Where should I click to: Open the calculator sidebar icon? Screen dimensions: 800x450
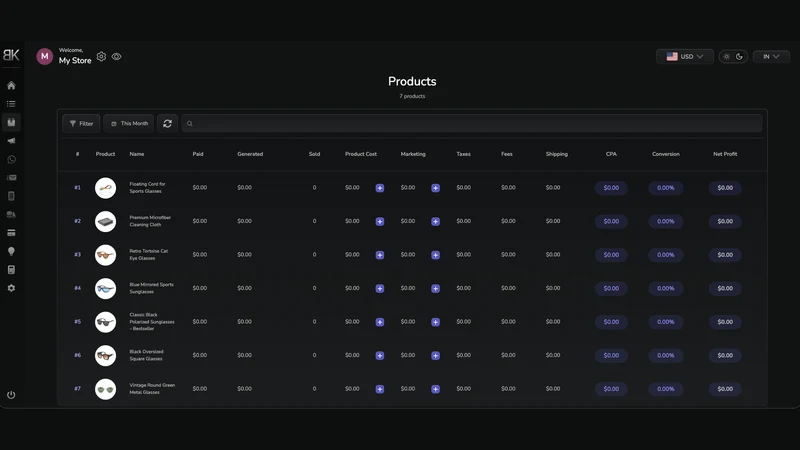11,269
